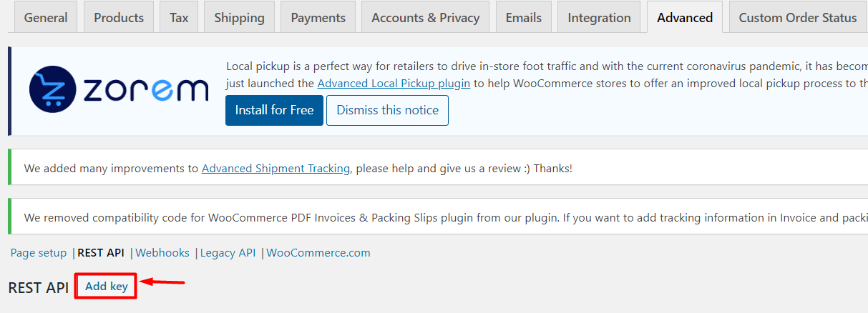Select the Advanced tab
The width and height of the screenshot is (868, 313).
pyautogui.click(x=685, y=17)
